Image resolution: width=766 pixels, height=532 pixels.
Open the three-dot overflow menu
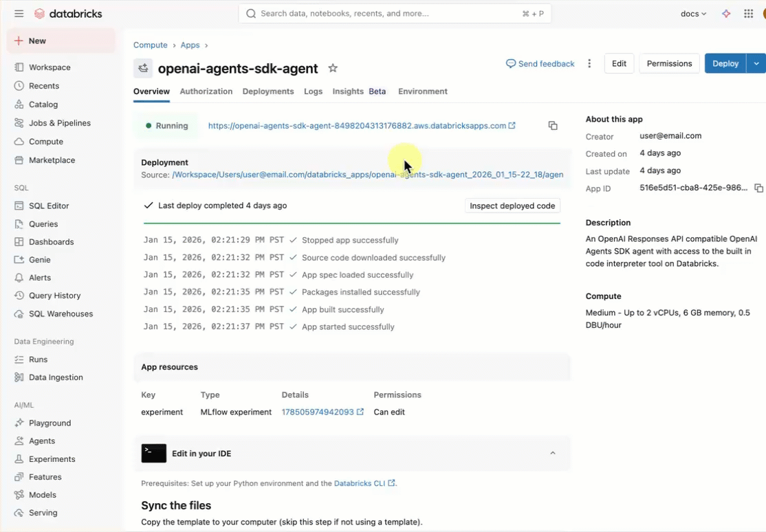point(589,63)
